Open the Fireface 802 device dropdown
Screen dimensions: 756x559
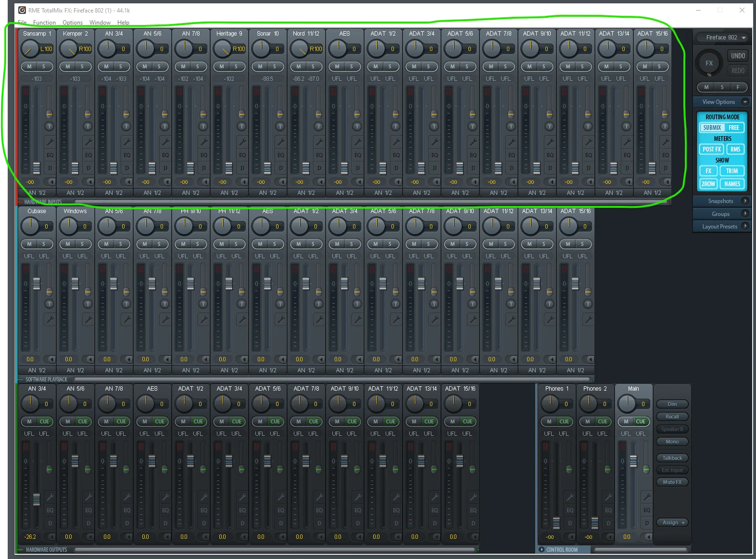tap(722, 37)
